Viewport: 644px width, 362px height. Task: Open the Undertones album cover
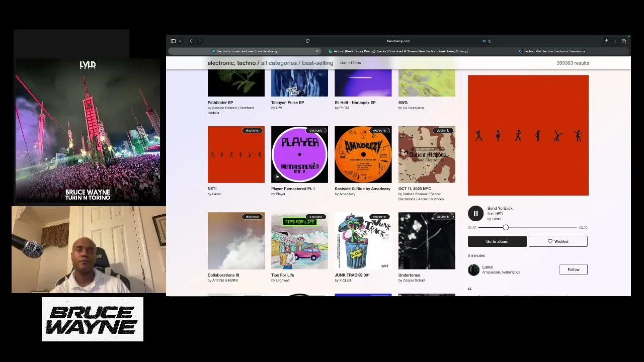tap(427, 241)
